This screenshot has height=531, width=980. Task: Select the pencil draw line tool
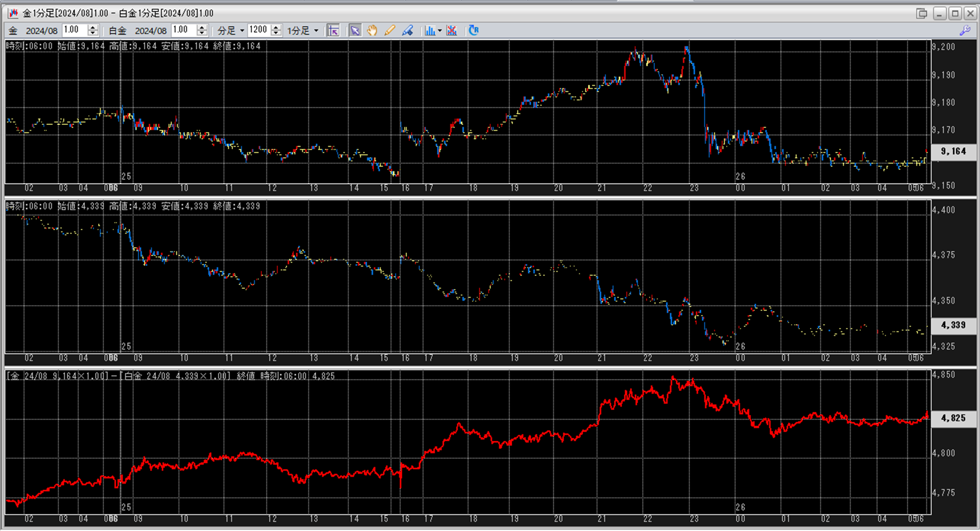click(x=390, y=31)
